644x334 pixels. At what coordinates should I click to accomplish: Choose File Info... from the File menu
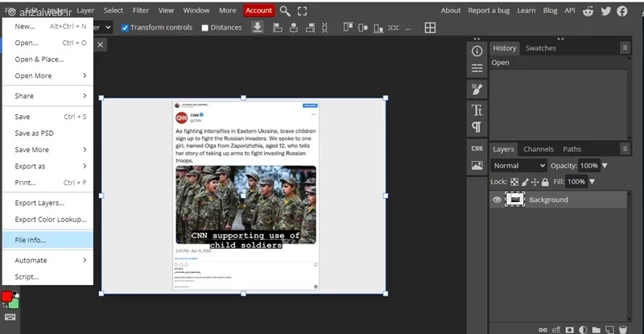click(47, 240)
